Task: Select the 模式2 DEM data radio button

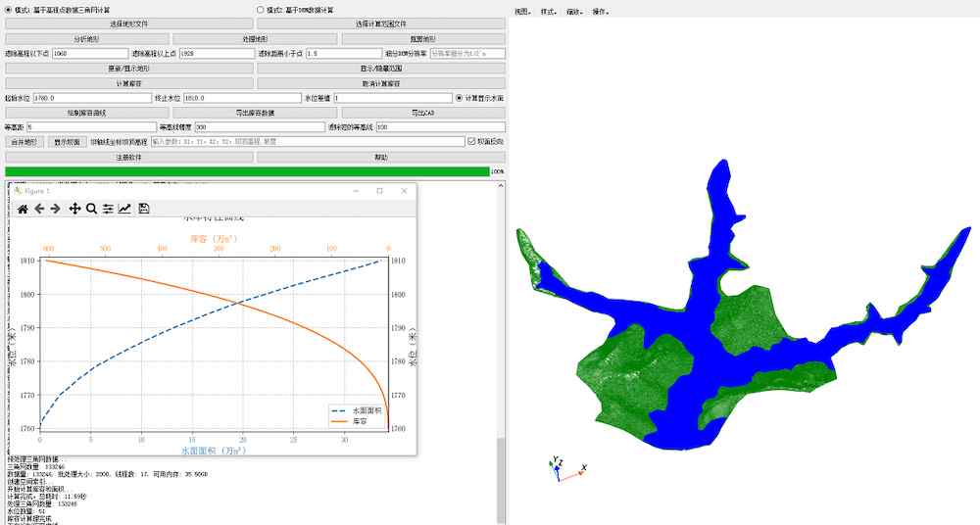Action: click(x=261, y=9)
